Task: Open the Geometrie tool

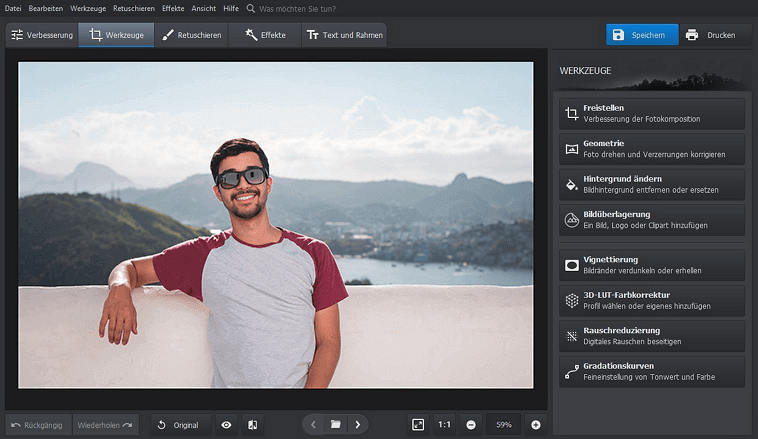Action: [x=651, y=149]
